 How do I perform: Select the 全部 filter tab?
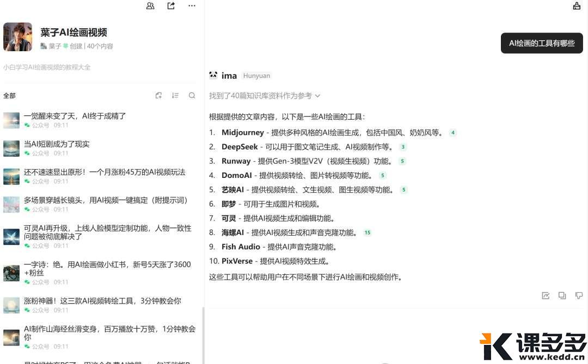pyautogui.click(x=9, y=96)
